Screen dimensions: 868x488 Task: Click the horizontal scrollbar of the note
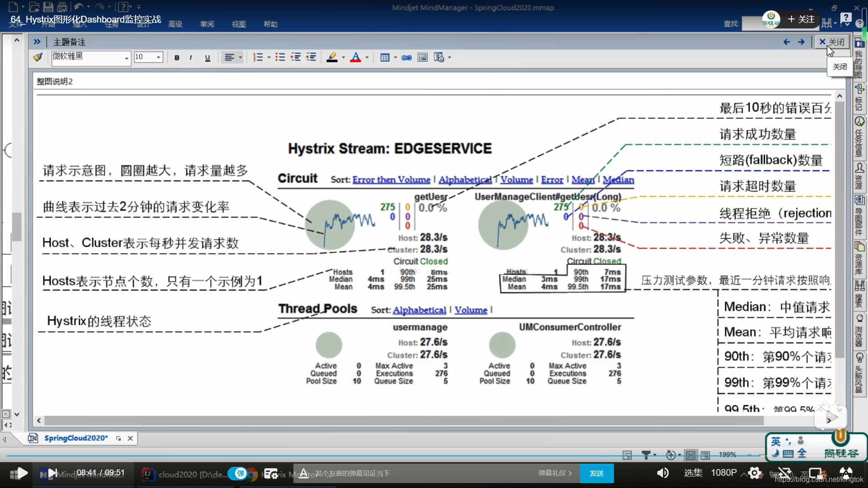[x=404, y=421]
